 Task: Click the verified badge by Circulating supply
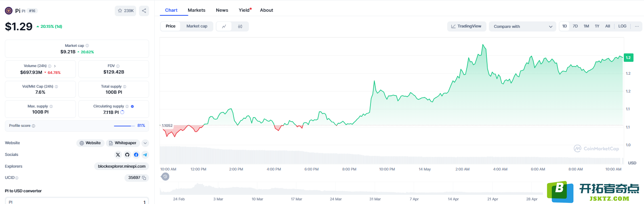[x=133, y=106]
